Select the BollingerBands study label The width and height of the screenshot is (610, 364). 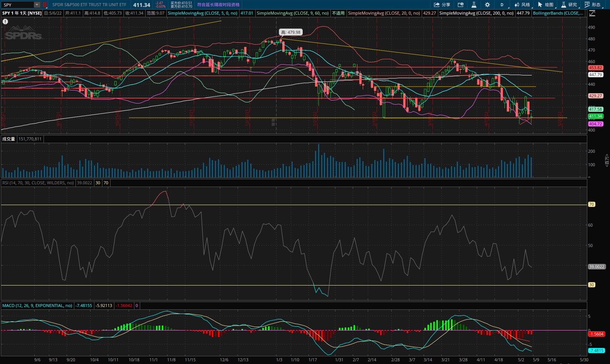558,13
